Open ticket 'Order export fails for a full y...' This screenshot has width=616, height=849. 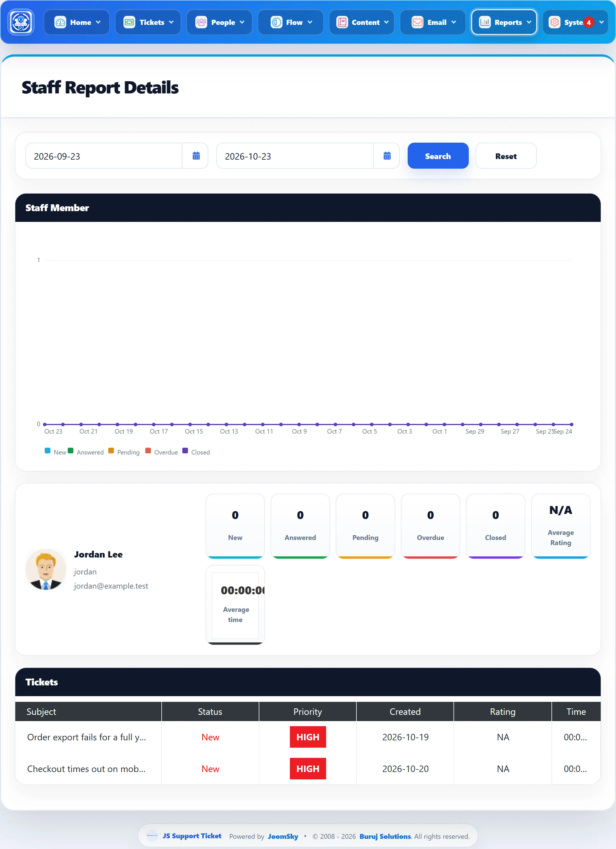pos(87,737)
